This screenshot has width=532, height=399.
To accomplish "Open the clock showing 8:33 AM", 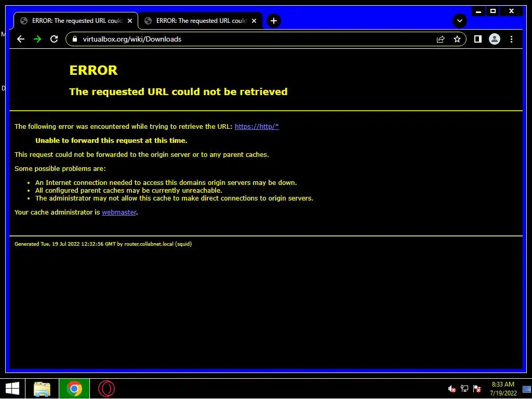I will [503, 389].
